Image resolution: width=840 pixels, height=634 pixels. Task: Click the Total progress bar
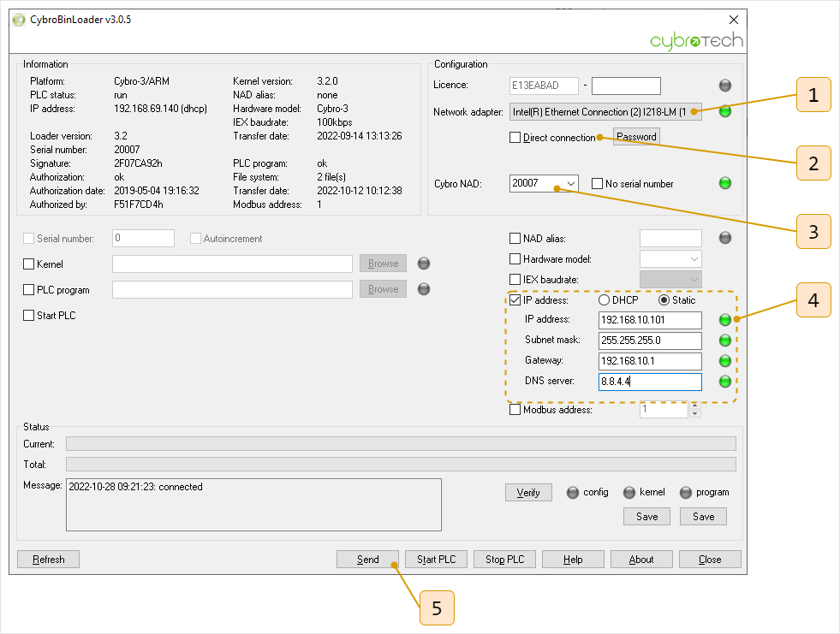pos(401,465)
